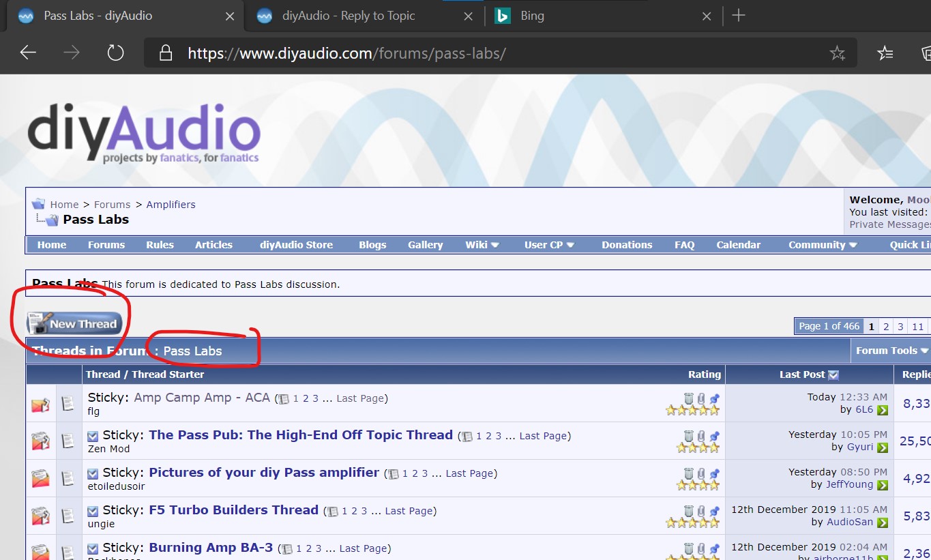Toggle Last Post sort order arrow
931x560 pixels.
(833, 374)
